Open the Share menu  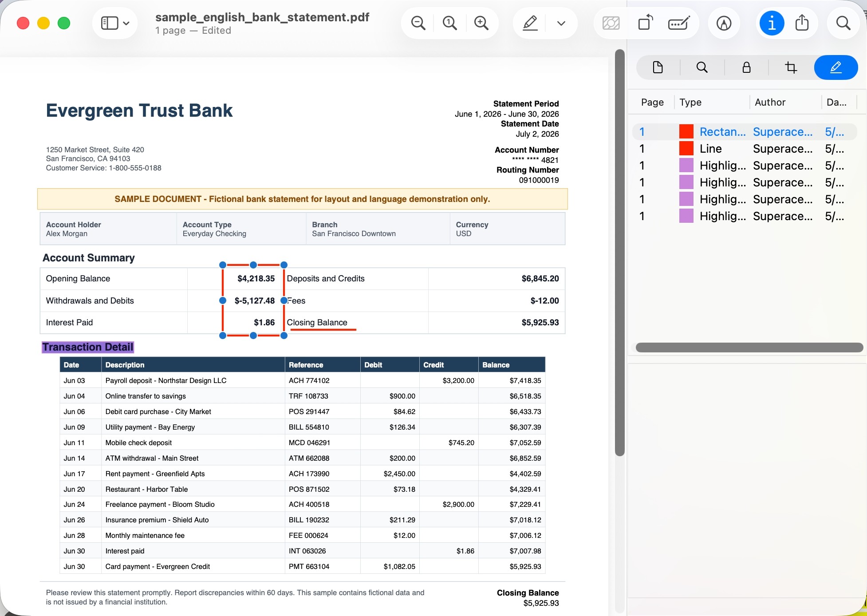[802, 23]
